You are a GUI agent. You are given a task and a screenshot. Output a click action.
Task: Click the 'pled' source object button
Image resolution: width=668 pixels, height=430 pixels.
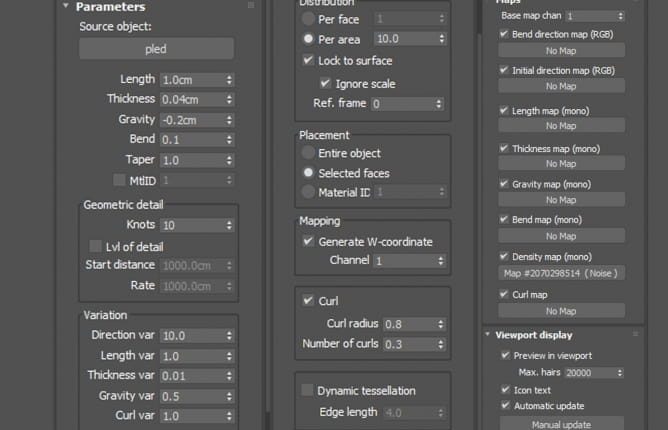click(156, 48)
